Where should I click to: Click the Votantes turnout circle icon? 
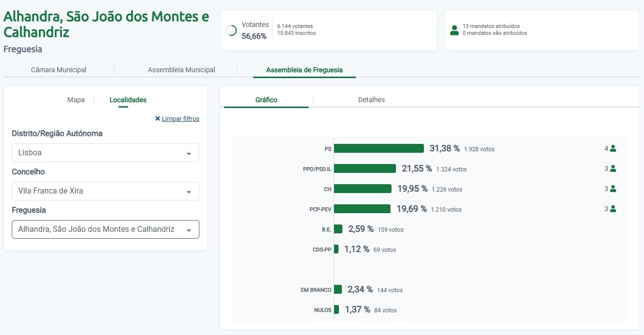[231, 30]
